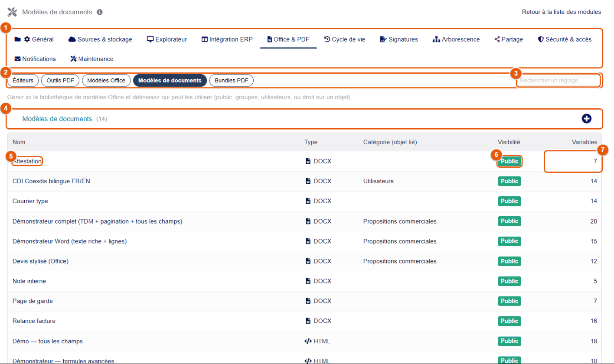Open the Intégration ERP tab

[227, 39]
